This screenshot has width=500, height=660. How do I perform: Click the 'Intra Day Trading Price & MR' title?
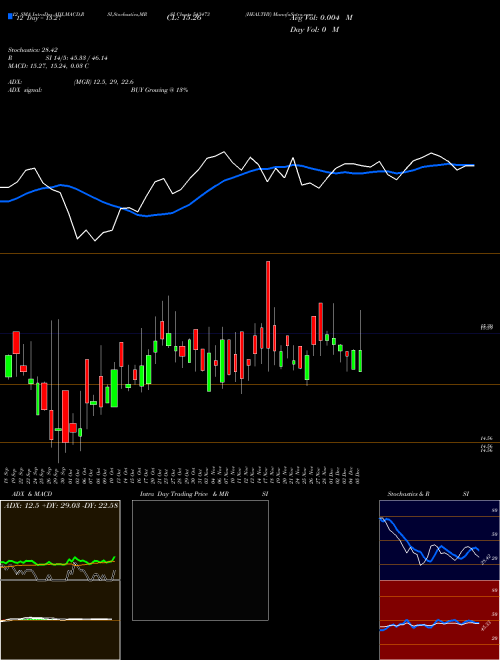(184, 494)
